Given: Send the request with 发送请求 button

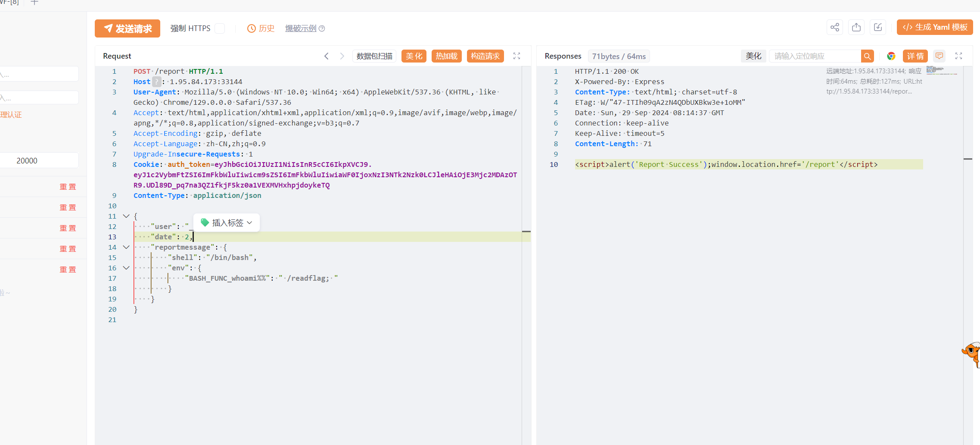Looking at the screenshot, I should [128, 28].
